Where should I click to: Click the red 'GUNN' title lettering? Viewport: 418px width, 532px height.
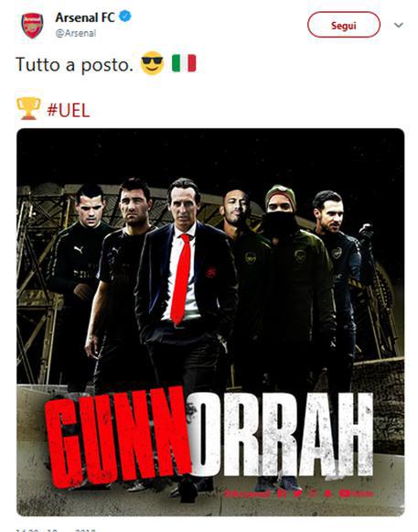[119, 438]
